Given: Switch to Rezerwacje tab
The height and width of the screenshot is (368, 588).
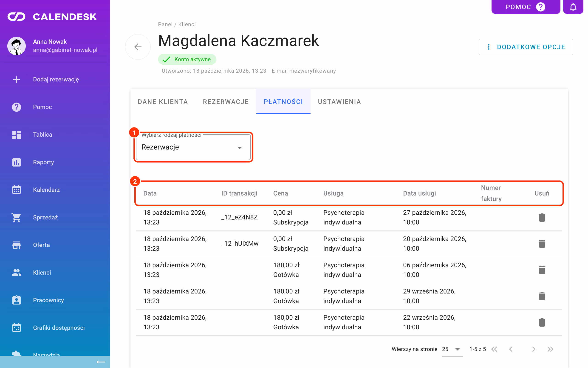Looking at the screenshot, I should coord(226,102).
